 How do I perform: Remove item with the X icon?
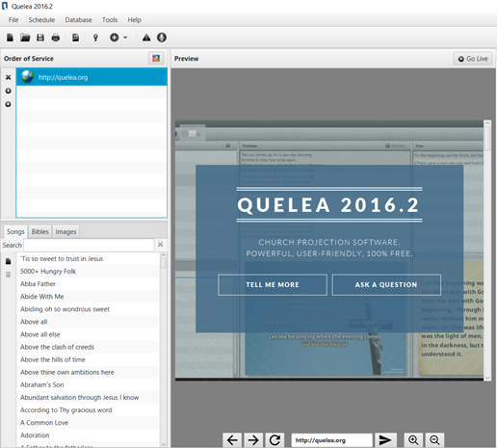9,77
